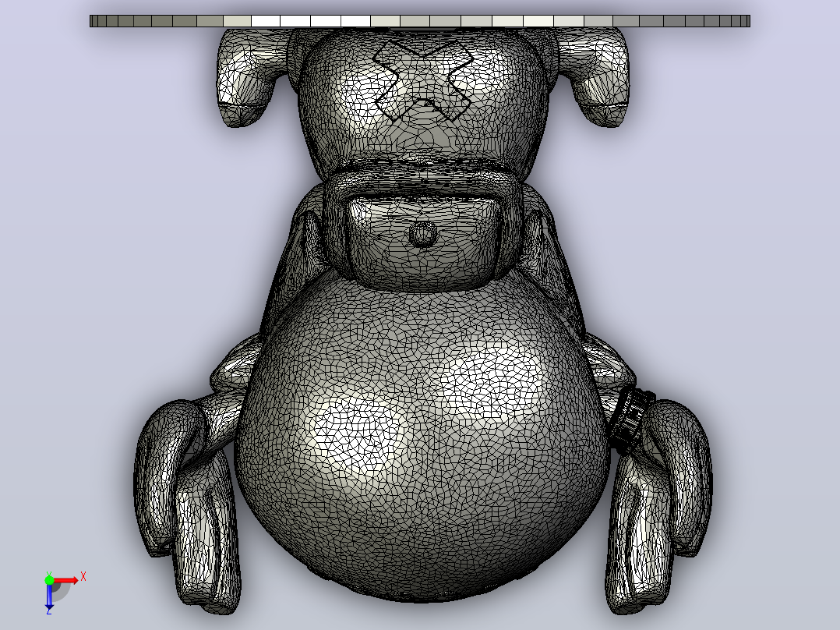Image resolution: width=840 pixels, height=630 pixels.
Task: Click the blue Z axis of the orientation triad
Action: click(x=49, y=596)
